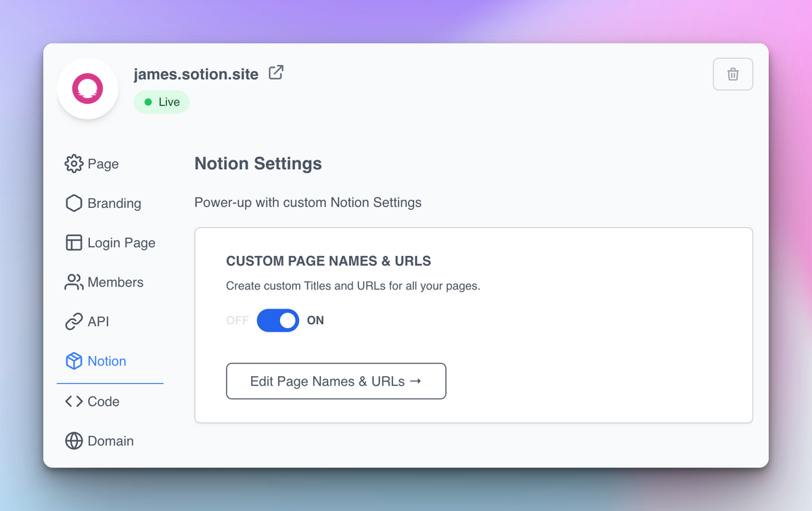Click the Domain globe icon
The image size is (812, 511).
74,441
